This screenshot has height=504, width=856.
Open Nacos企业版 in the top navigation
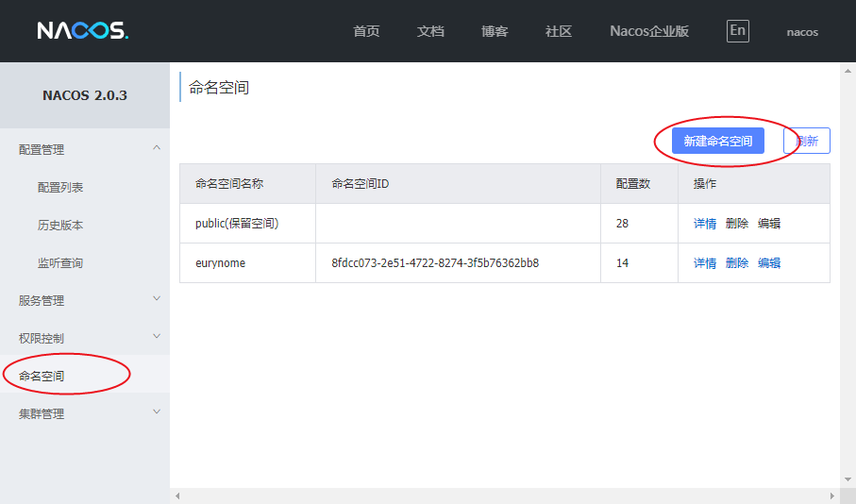click(x=649, y=31)
